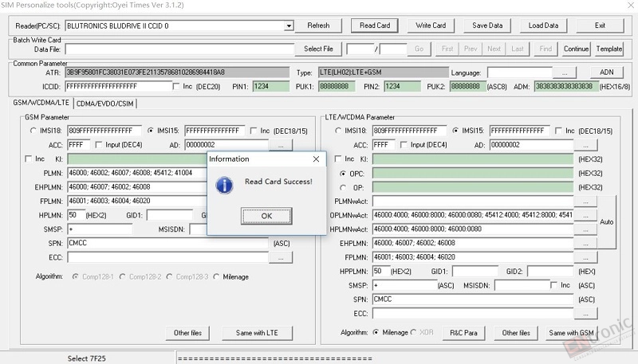638x364 pixels.
Task: Toggle LTE KI Inc checkbox
Action: [337, 159]
